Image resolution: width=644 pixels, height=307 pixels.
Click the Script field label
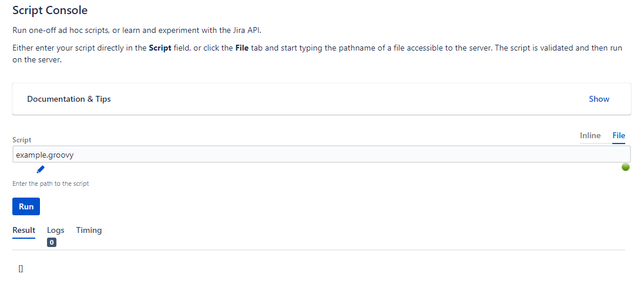coord(22,140)
